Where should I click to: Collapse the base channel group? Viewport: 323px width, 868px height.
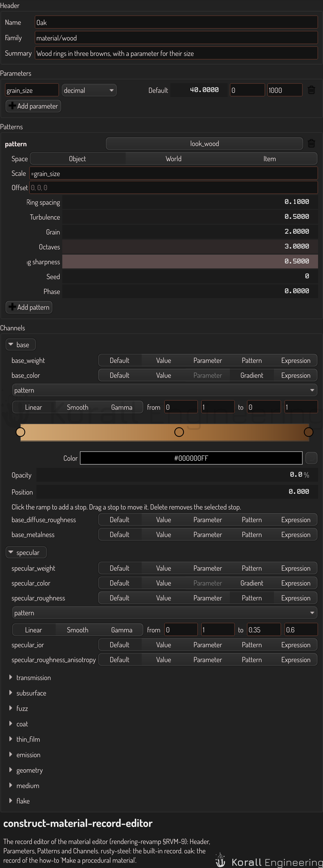(x=21, y=345)
